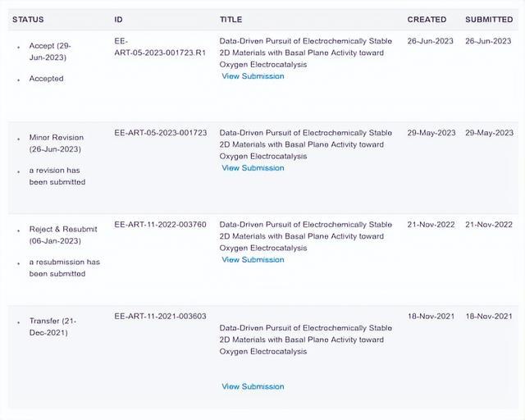Click the ID column header
This screenshot has width=525, height=420.
[119, 20]
